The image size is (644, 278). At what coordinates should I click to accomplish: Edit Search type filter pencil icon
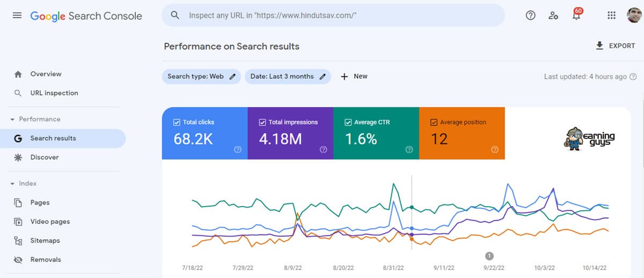click(x=232, y=76)
